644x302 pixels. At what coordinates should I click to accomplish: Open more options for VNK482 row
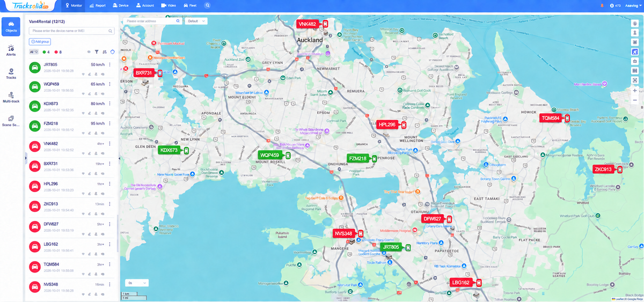(x=109, y=144)
